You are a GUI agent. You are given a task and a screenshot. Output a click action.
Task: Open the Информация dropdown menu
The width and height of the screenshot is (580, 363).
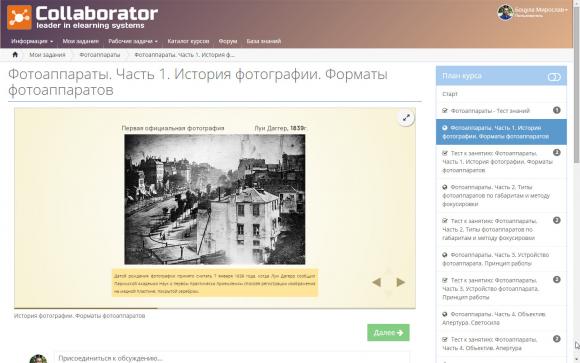(x=32, y=41)
